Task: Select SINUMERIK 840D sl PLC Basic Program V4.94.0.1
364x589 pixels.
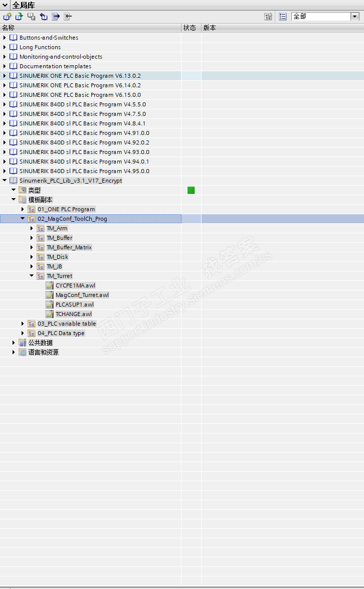Action: [x=84, y=162]
